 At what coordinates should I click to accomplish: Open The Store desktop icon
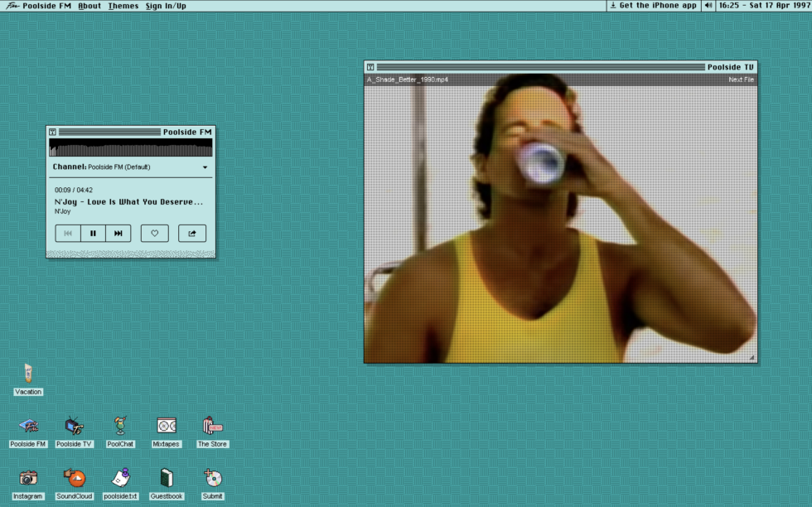pos(212,426)
